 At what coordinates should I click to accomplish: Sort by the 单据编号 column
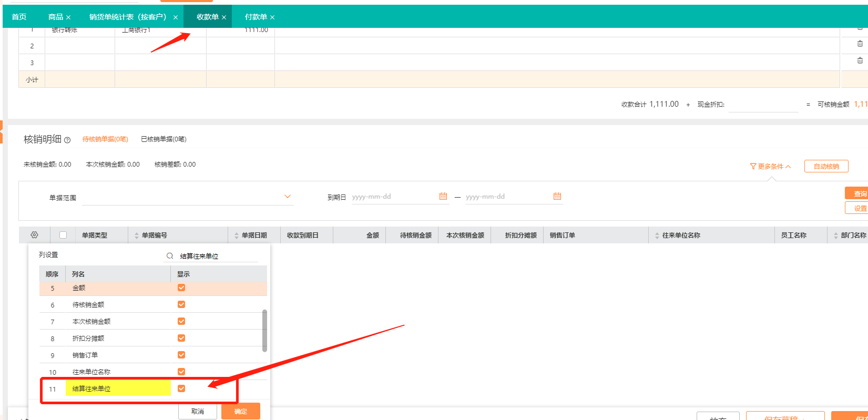pyautogui.click(x=137, y=235)
